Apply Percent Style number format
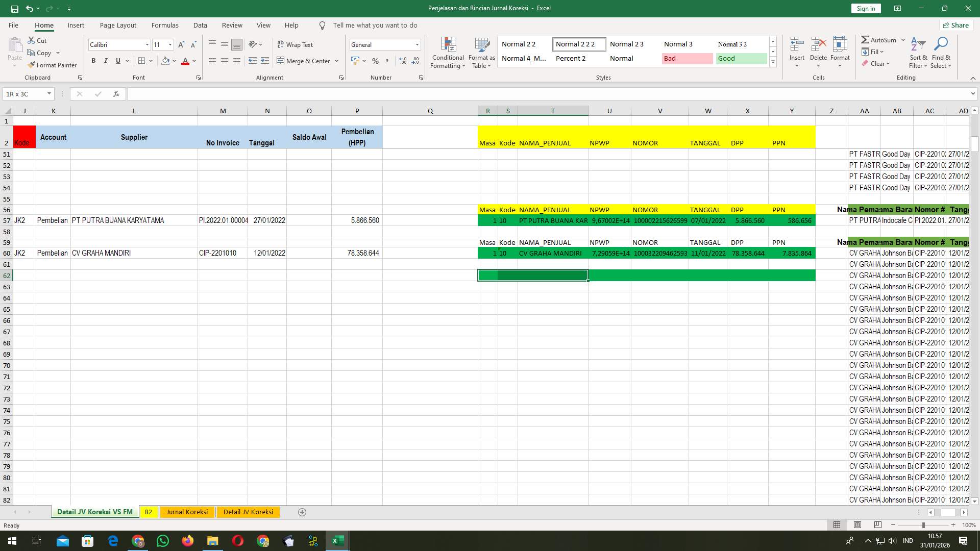This screenshot has width=980, height=551. pyautogui.click(x=376, y=61)
